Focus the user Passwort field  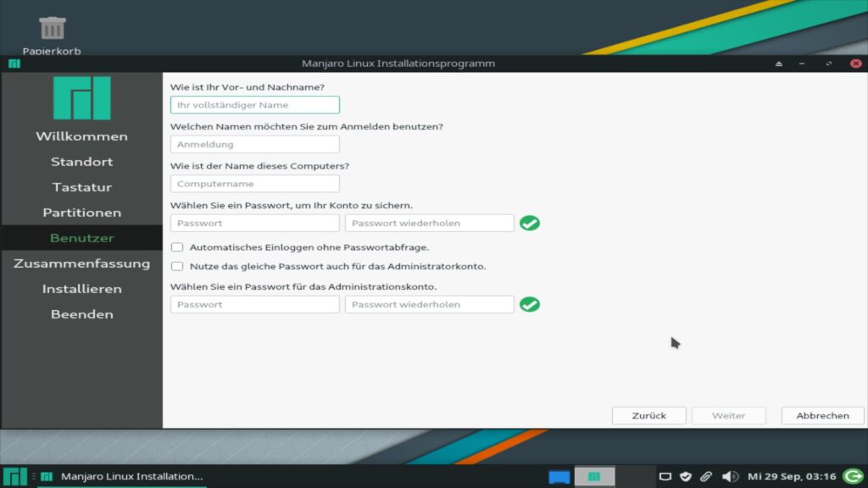click(255, 223)
